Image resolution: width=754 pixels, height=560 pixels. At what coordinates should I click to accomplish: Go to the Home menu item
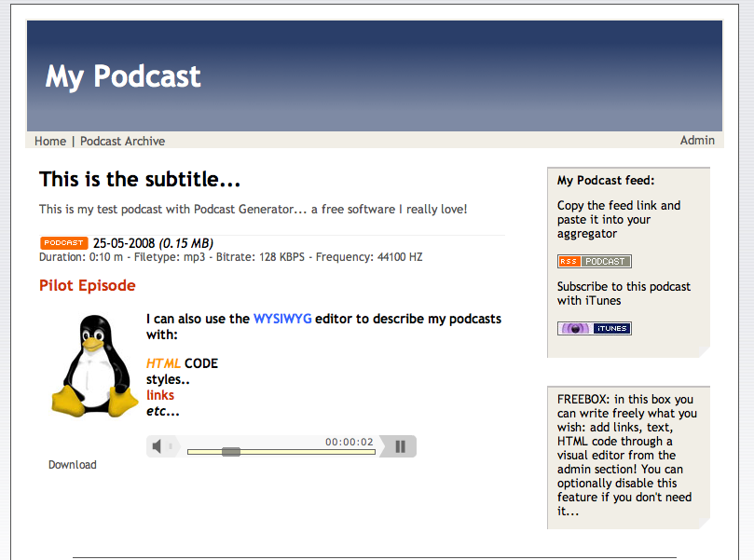coord(49,141)
